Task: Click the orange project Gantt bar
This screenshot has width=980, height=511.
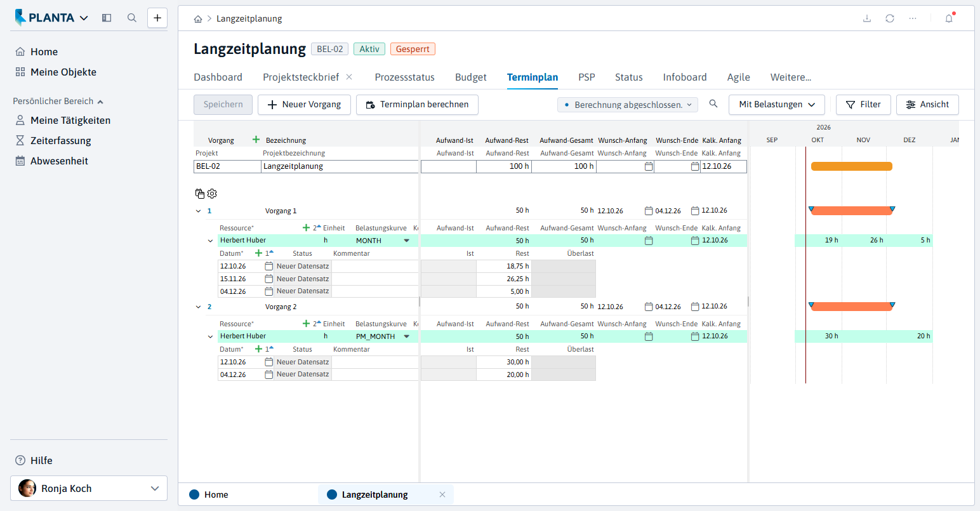Action: 852,166
